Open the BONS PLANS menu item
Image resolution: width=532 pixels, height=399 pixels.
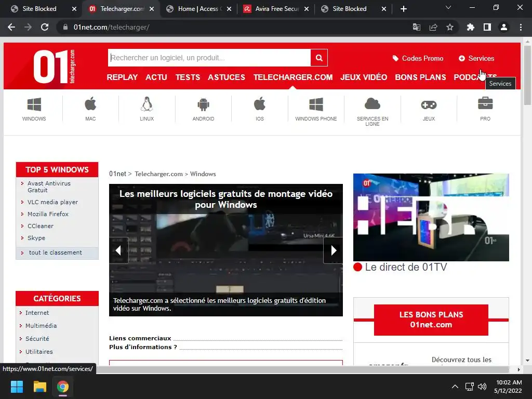pos(420,77)
